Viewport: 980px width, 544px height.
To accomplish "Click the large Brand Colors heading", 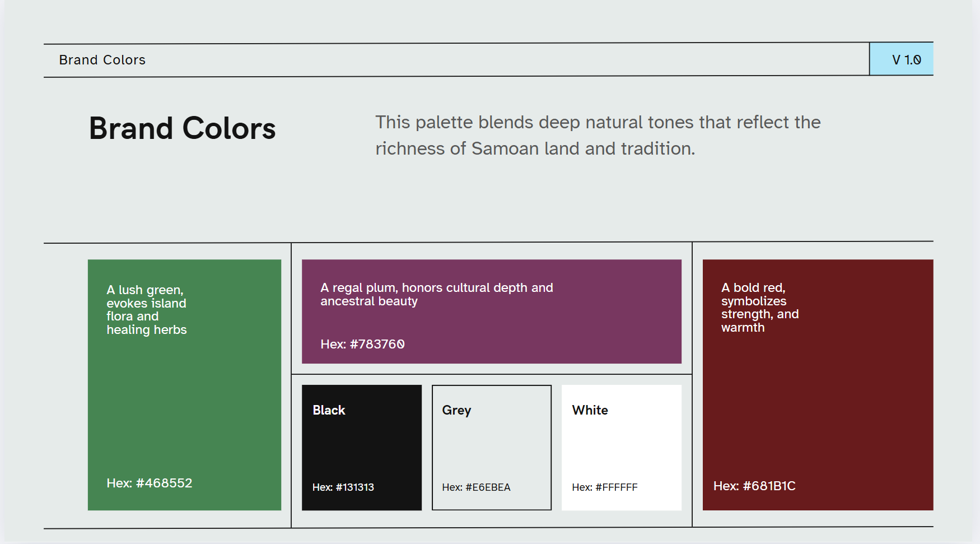I will [x=183, y=128].
